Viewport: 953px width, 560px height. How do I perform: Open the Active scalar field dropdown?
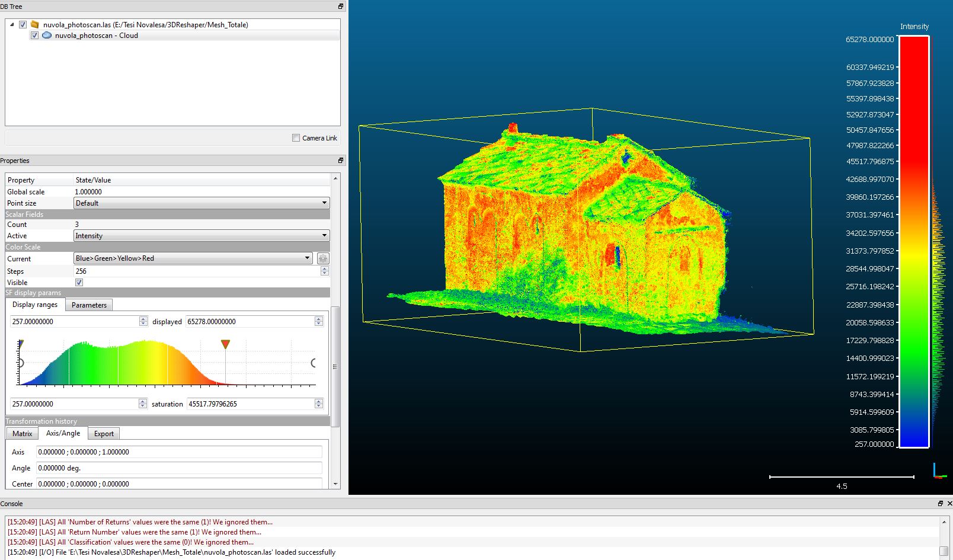(x=202, y=236)
